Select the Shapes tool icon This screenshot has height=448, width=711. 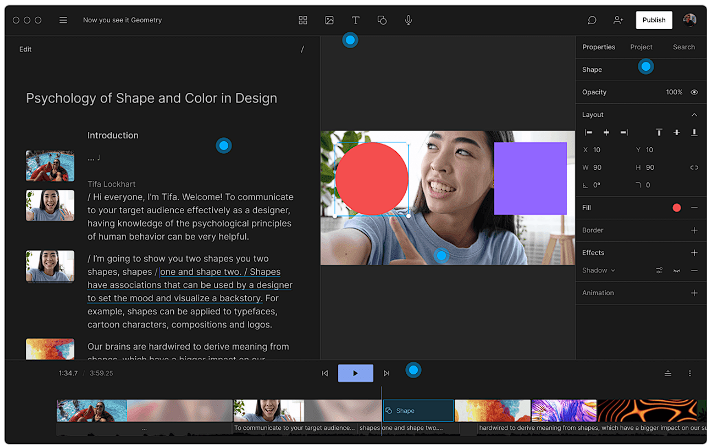click(x=382, y=20)
